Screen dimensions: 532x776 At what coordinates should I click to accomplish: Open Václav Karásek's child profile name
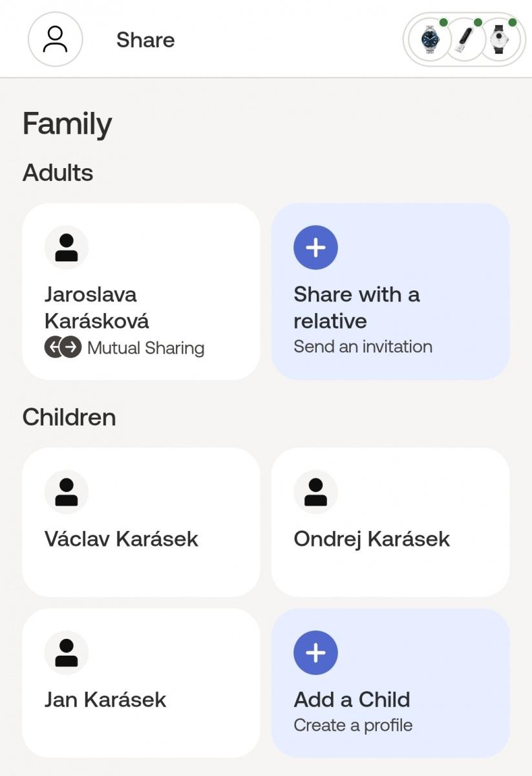(x=122, y=539)
